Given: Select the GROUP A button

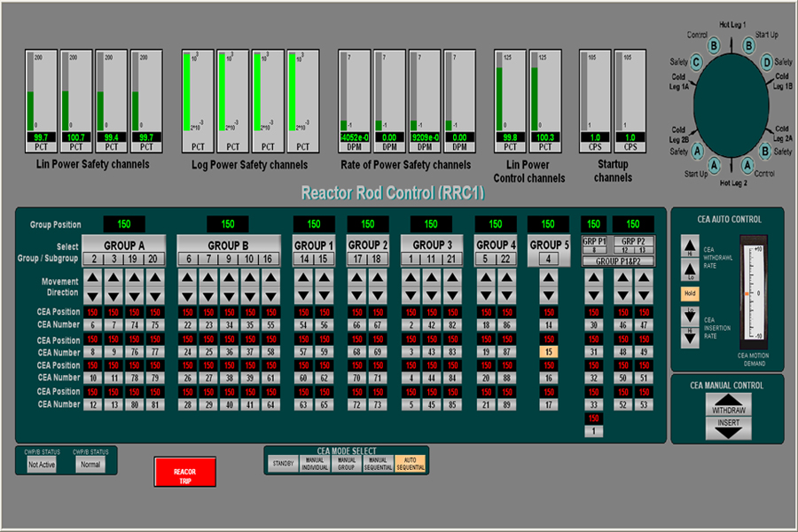Looking at the screenshot, I should pos(124,245).
